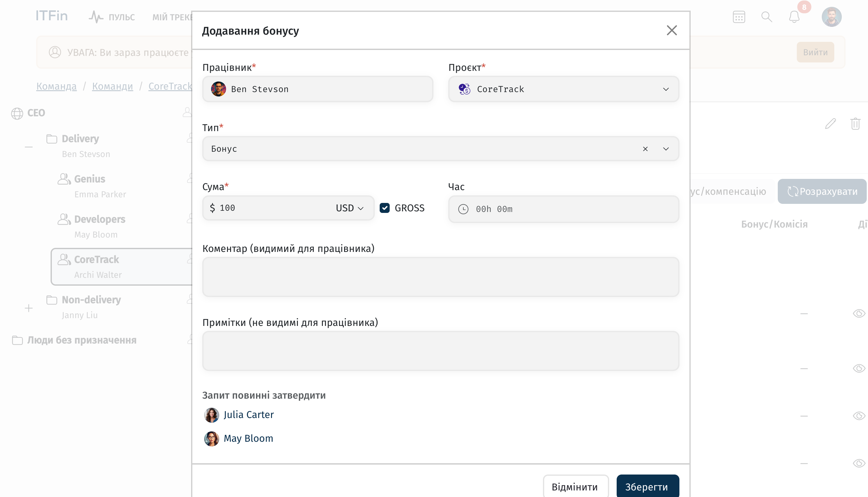Click the Зберегти button

[647, 486]
